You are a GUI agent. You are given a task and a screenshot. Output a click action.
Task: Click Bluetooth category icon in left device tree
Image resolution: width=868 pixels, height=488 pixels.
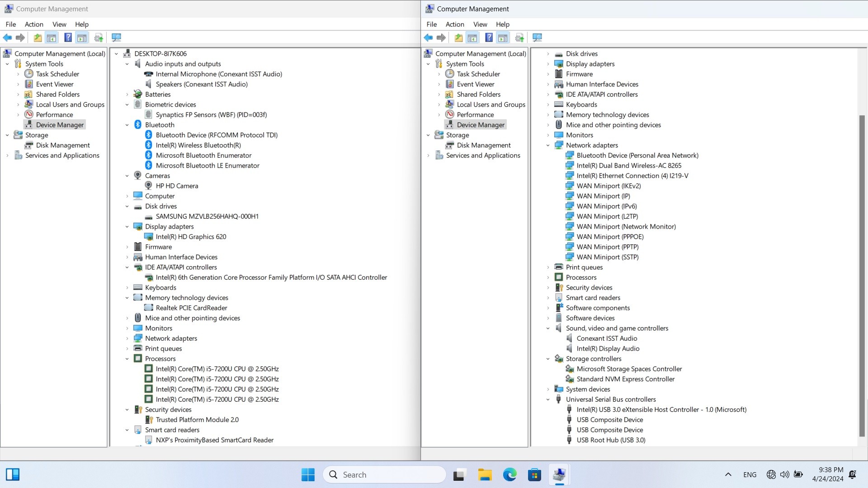tap(138, 125)
